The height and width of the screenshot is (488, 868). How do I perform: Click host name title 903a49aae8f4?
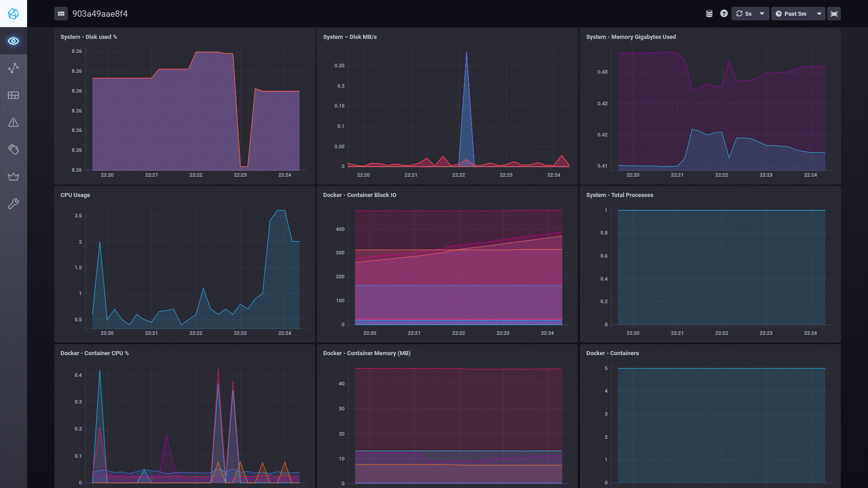click(100, 14)
